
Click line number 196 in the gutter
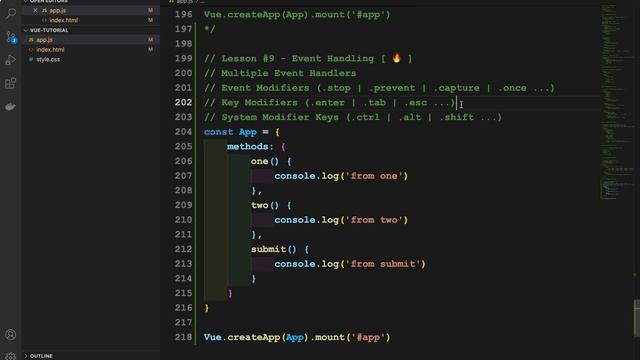pyautogui.click(x=183, y=14)
